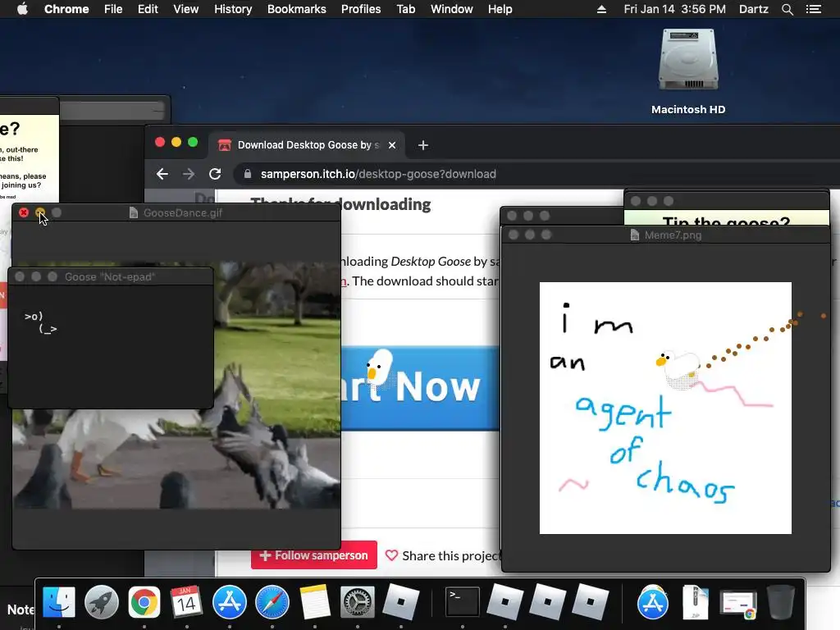The width and height of the screenshot is (840, 630).
Task: Click the padlock site info icon
Action: pos(247,174)
